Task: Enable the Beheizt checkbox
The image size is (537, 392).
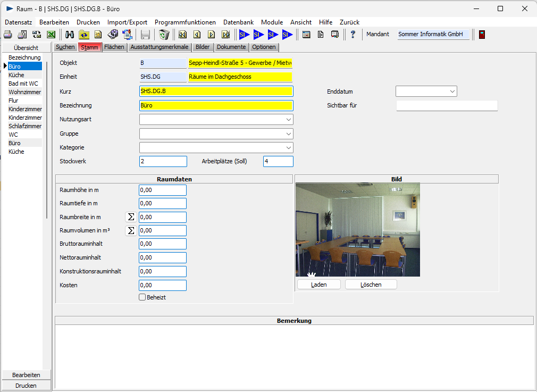Action: coord(142,297)
